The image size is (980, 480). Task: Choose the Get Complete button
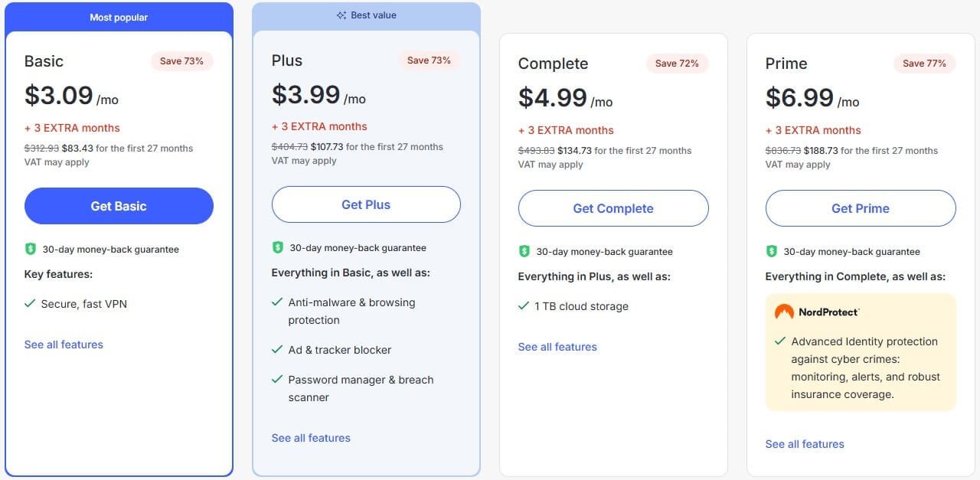pos(613,208)
